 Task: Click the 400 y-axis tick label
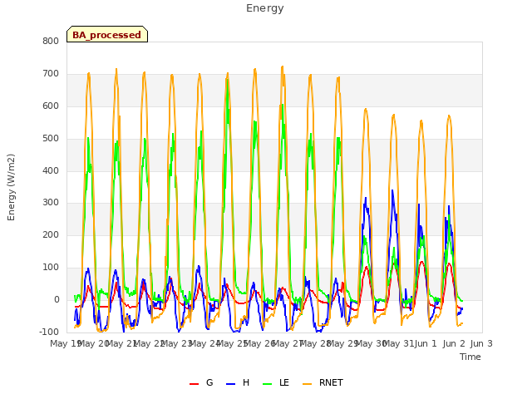point(51,170)
